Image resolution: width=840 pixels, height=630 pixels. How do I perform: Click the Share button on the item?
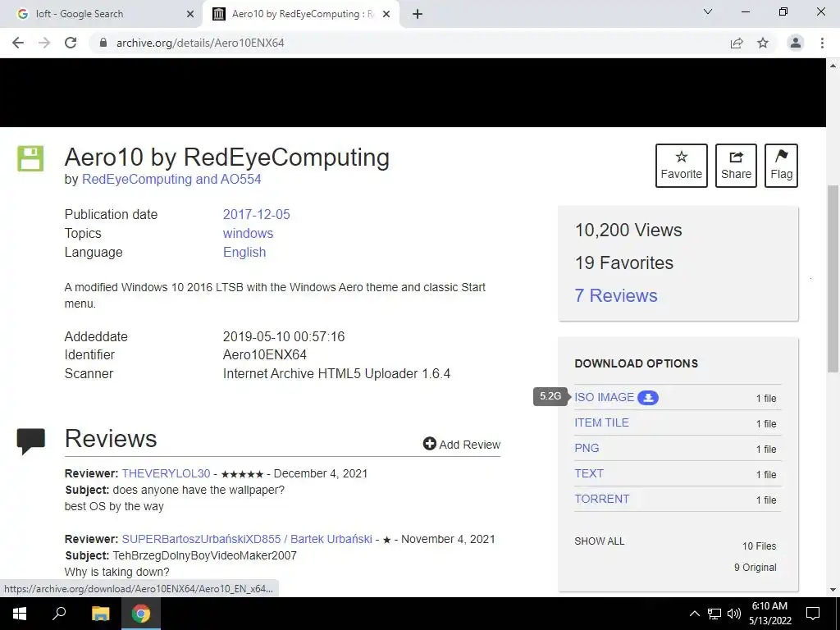point(736,166)
